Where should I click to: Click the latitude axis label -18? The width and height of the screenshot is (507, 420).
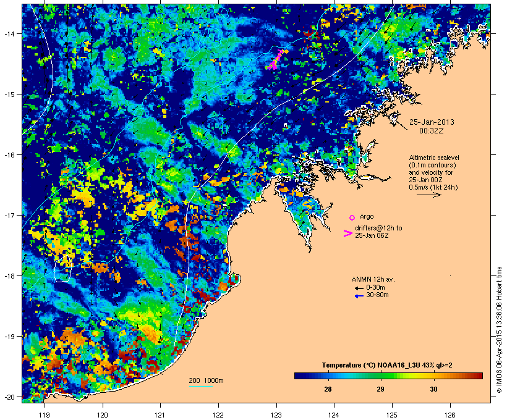(9, 275)
